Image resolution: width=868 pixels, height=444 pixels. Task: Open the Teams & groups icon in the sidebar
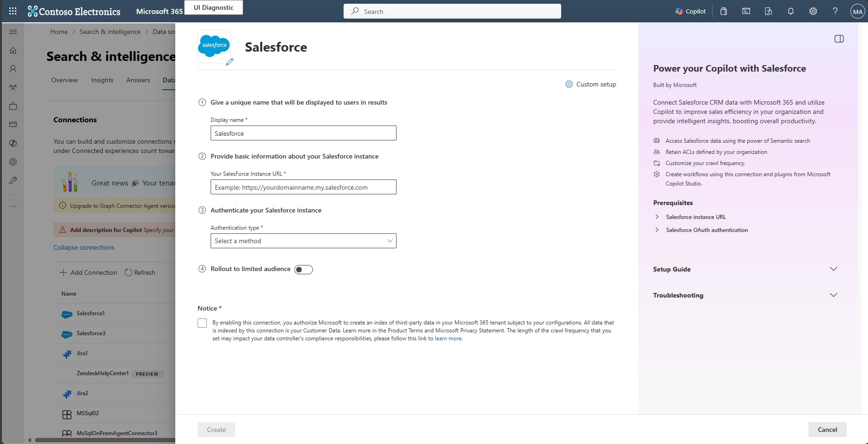pyautogui.click(x=13, y=87)
